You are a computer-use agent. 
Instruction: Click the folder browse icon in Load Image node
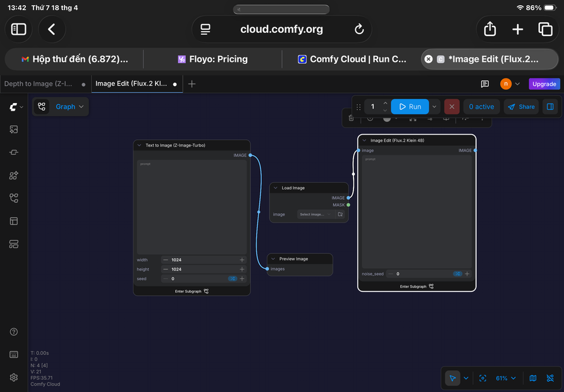coord(340,214)
